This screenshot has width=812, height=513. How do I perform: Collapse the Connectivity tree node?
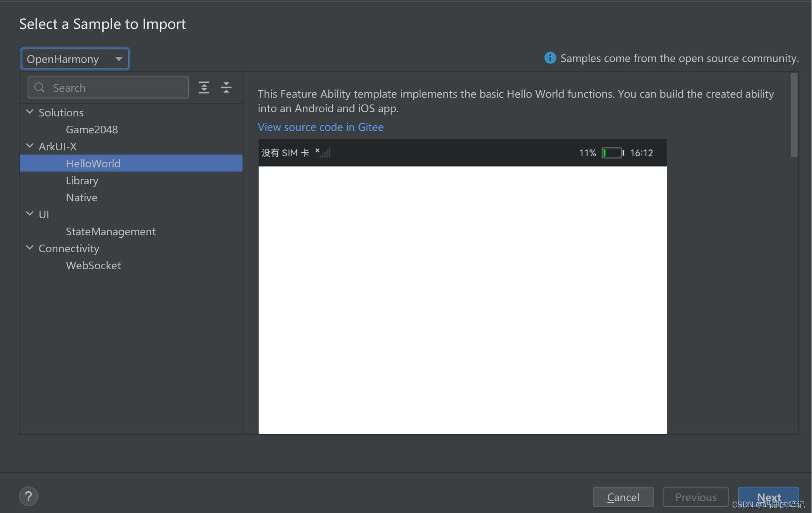[x=30, y=248]
